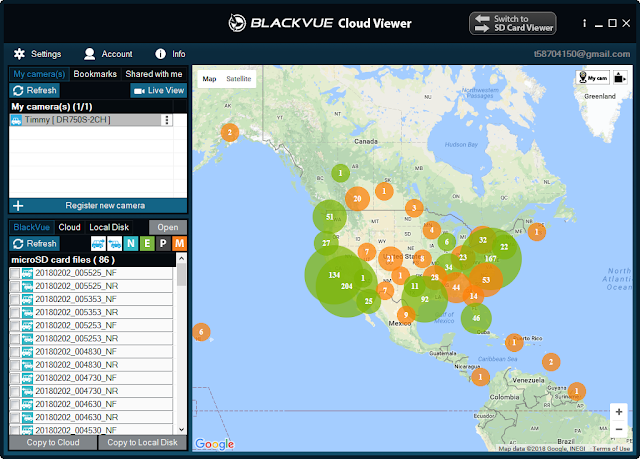Switch map to Map view
The width and height of the screenshot is (640, 459).
[x=209, y=79]
